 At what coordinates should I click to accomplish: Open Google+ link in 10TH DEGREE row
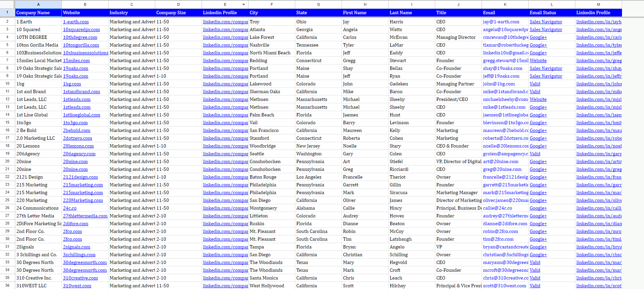pyautogui.click(x=538, y=37)
